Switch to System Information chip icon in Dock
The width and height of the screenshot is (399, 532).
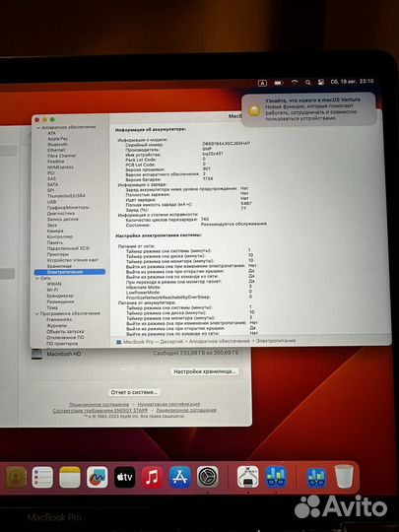pyautogui.click(x=247, y=477)
